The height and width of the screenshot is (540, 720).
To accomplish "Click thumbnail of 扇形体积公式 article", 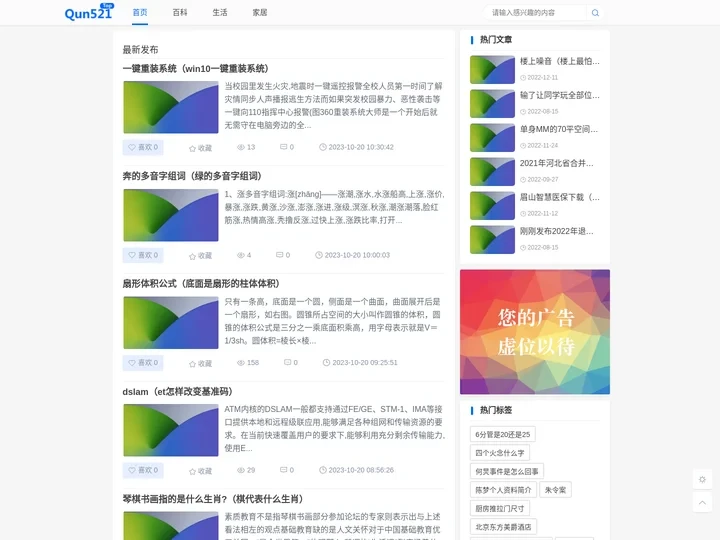I will tap(171, 323).
